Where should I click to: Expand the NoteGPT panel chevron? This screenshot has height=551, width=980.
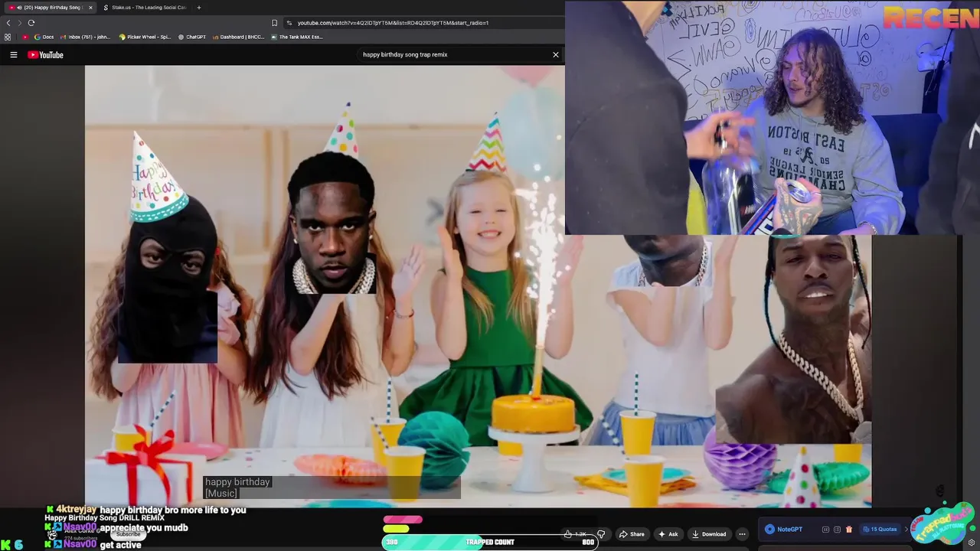[x=906, y=530]
